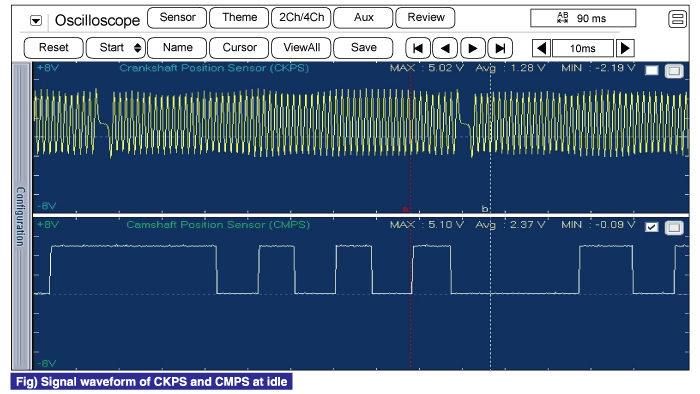
Task: Click the Reset button
Action: tap(54, 48)
